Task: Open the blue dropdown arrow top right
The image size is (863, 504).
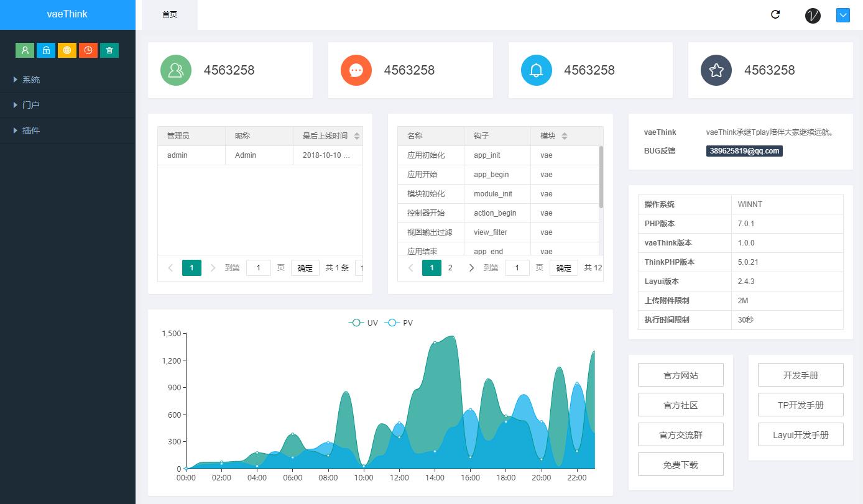Action: [843, 15]
